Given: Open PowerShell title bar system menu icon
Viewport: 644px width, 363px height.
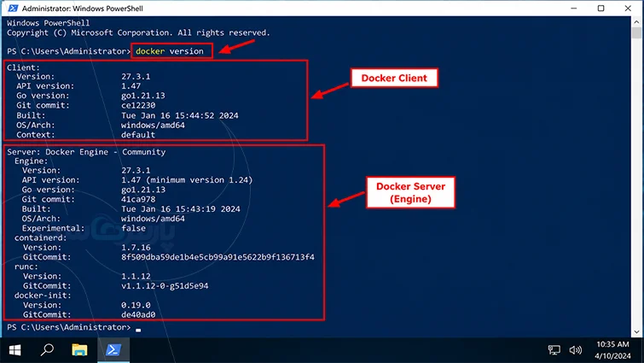Looking at the screenshot, I should click(x=13, y=9).
